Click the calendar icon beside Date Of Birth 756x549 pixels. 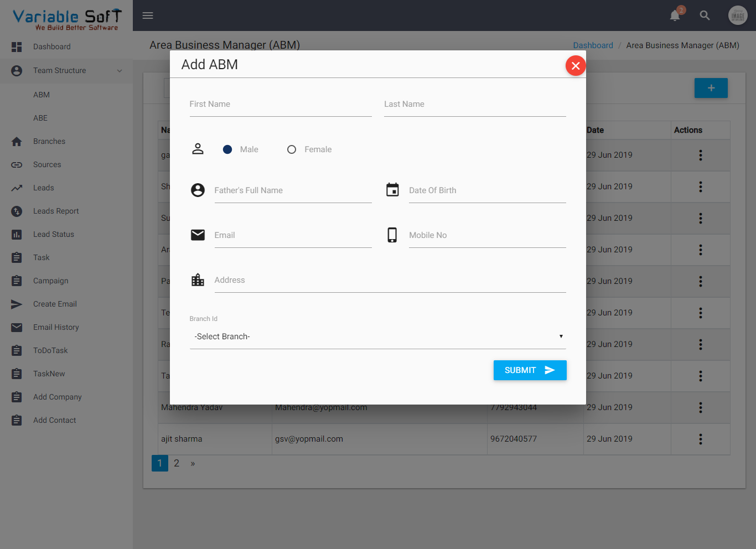pos(392,189)
